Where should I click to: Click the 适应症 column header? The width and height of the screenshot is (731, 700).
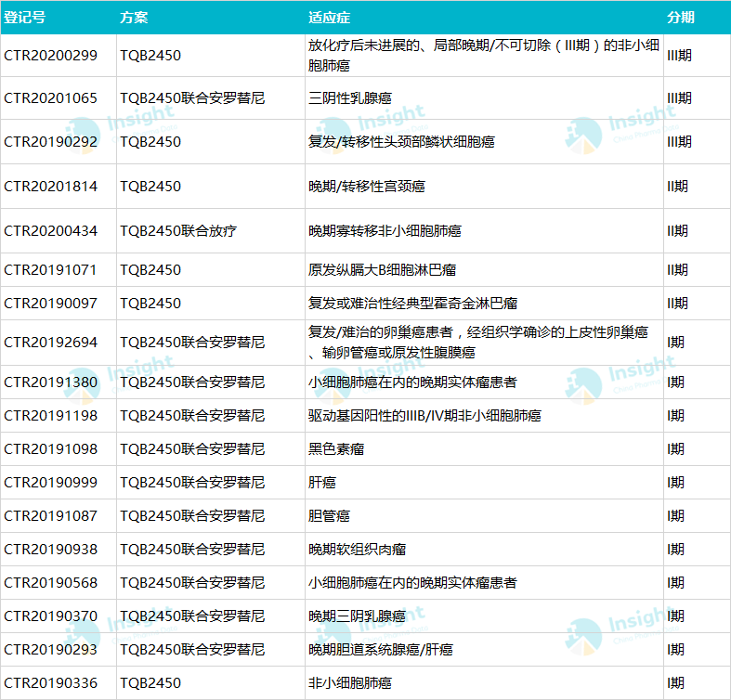click(329, 18)
